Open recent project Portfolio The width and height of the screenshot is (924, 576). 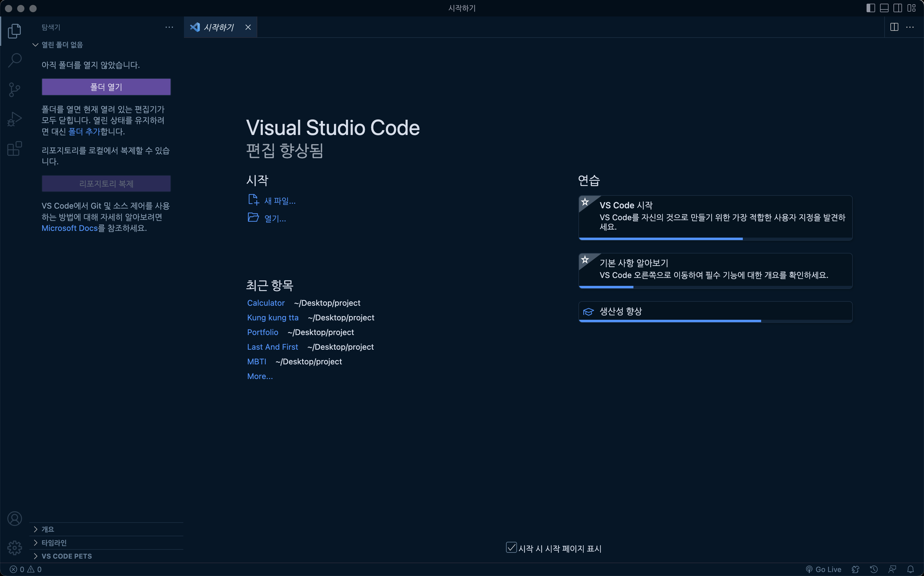(x=262, y=332)
